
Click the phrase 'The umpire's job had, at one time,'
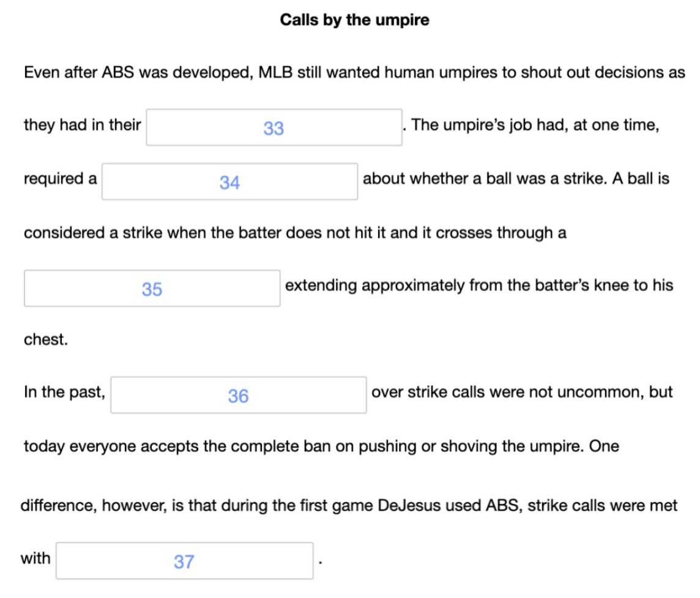[x=535, y=125]
